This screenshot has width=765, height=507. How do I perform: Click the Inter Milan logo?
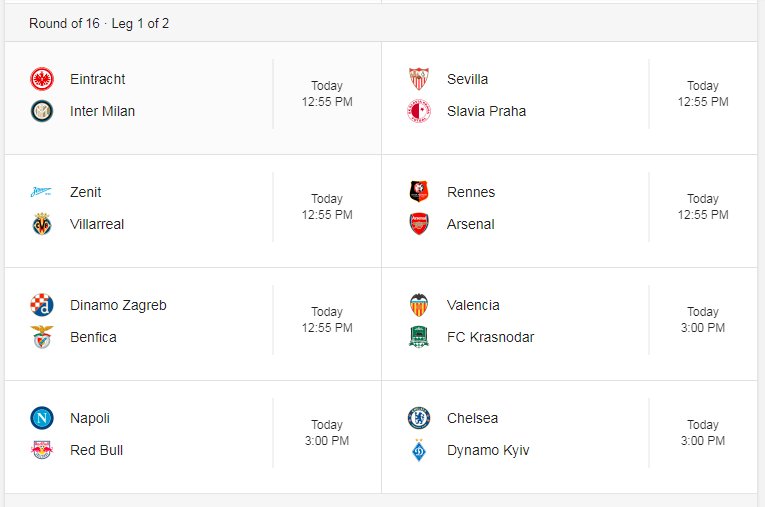[42, 111]
